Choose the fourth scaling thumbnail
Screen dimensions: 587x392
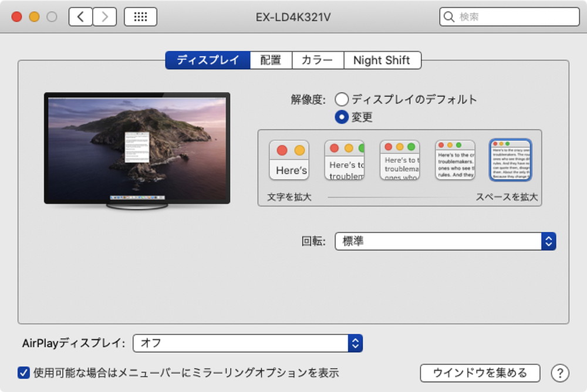456,160
